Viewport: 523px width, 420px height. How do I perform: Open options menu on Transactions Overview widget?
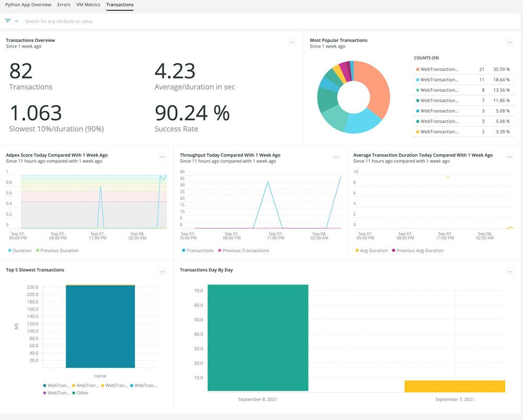click(x=292, y=42)
